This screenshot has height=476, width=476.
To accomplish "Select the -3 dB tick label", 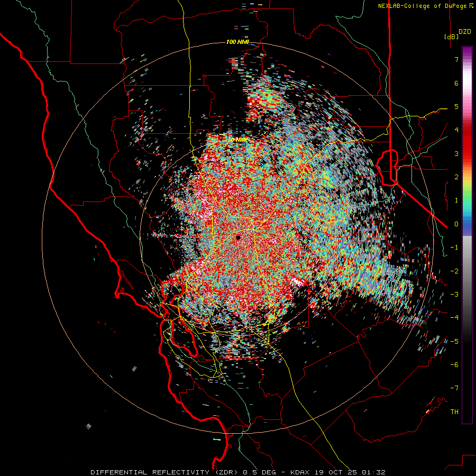I will 454,295.
